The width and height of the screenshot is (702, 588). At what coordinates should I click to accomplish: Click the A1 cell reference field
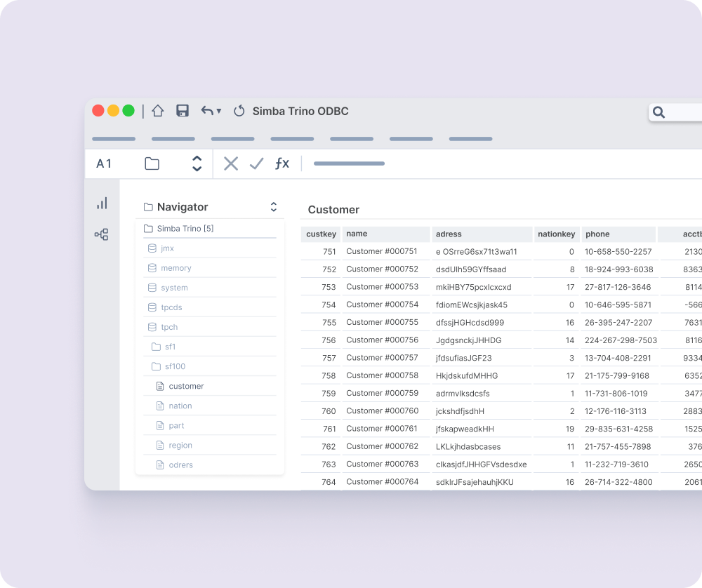pyautogui.click(x=104, y=163)
